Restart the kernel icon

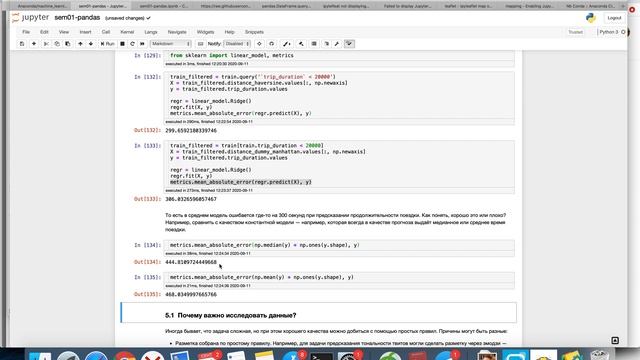click(x=132, y=44)
